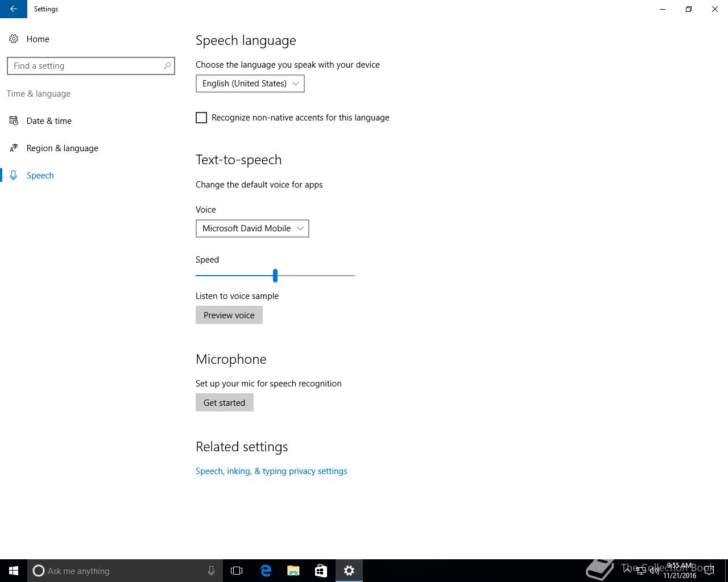Click the back arrow in Settings title bar
This screenshot has width=728, height=582.
(14, 9)
